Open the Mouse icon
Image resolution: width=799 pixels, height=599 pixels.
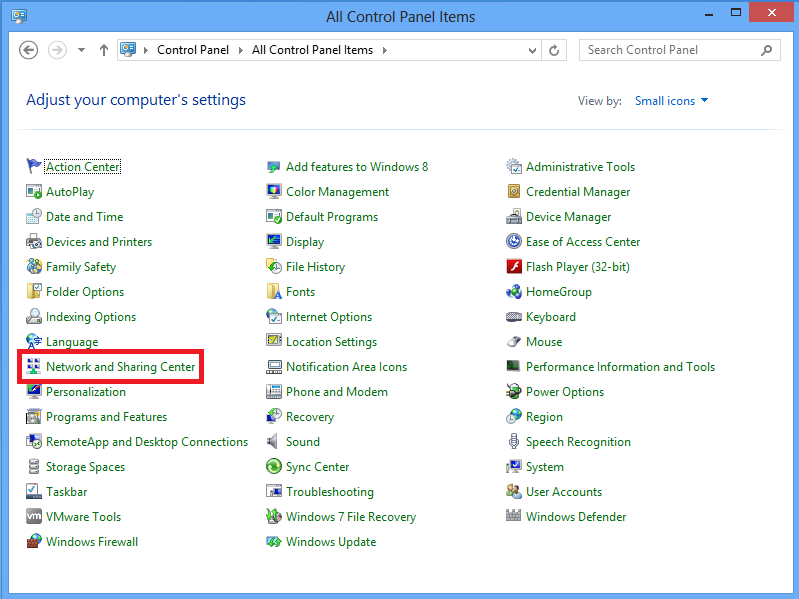coord(514,341)
